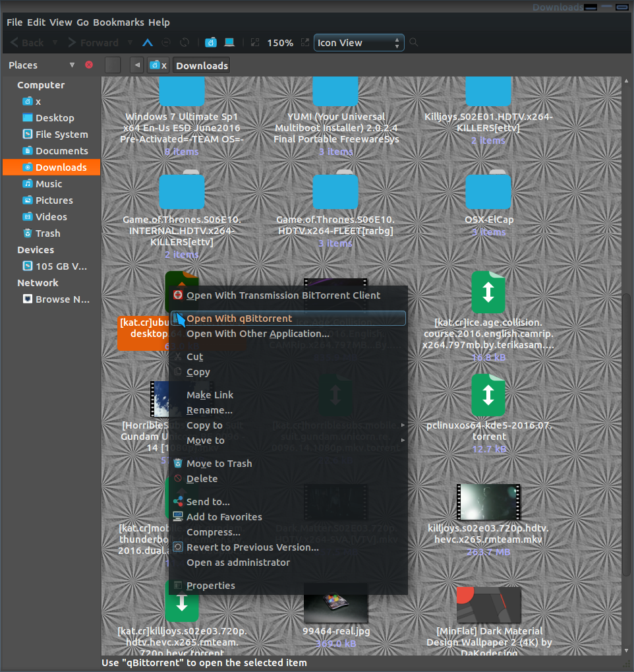This screenshot has width=634, height=672.
Task: Open the Edit menu
Action: point(36,22)
